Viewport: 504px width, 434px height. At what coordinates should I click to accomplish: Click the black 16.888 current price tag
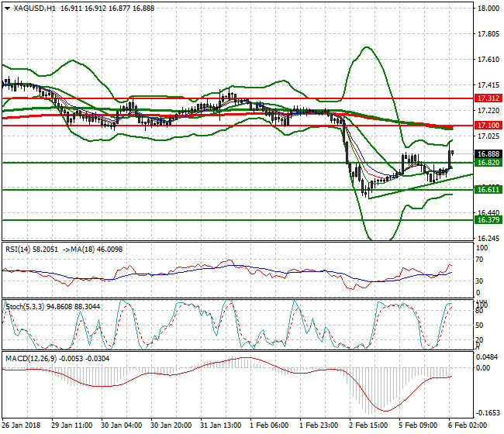click(487, 153)
